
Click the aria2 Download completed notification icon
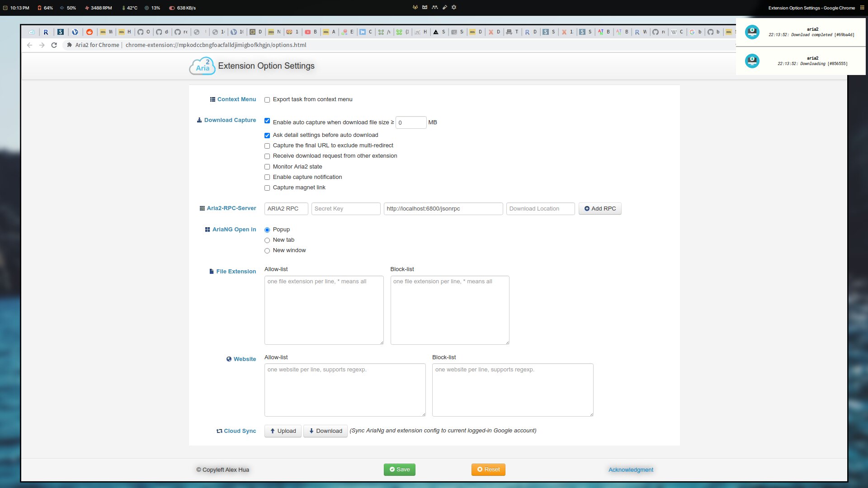752,32
